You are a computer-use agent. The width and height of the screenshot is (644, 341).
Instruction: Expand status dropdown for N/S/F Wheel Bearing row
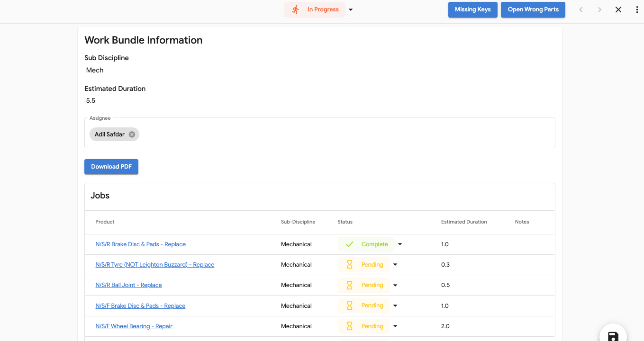tap(395, 326)
